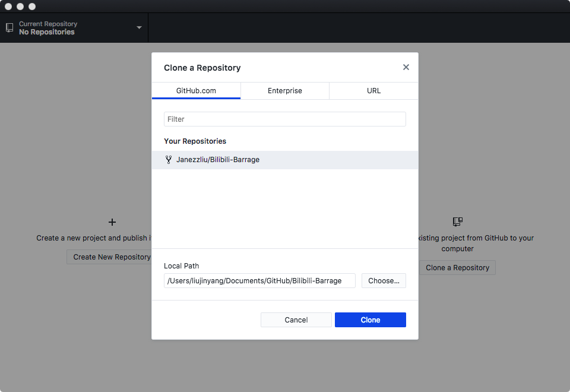Click the Clone a Repository dialog title
The height and width of the screenshot is (392, 570).
(x=202, y=68)
